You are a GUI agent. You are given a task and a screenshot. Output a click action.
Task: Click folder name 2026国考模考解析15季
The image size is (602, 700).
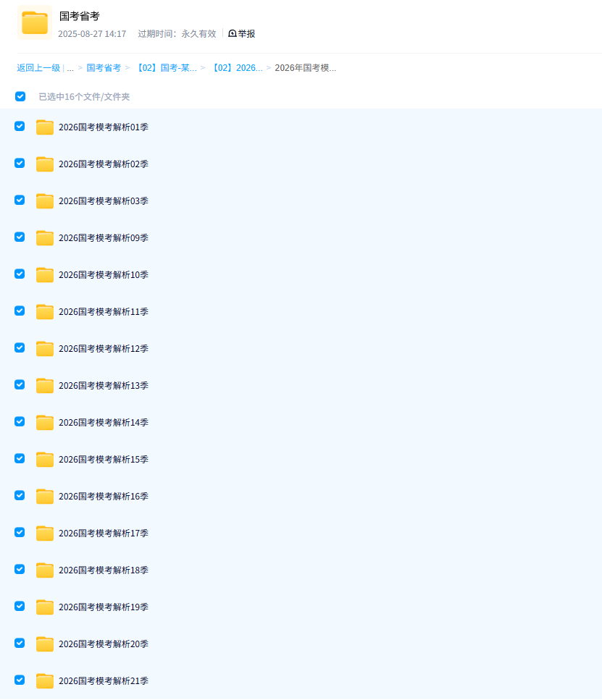click(x=104, y=460)
